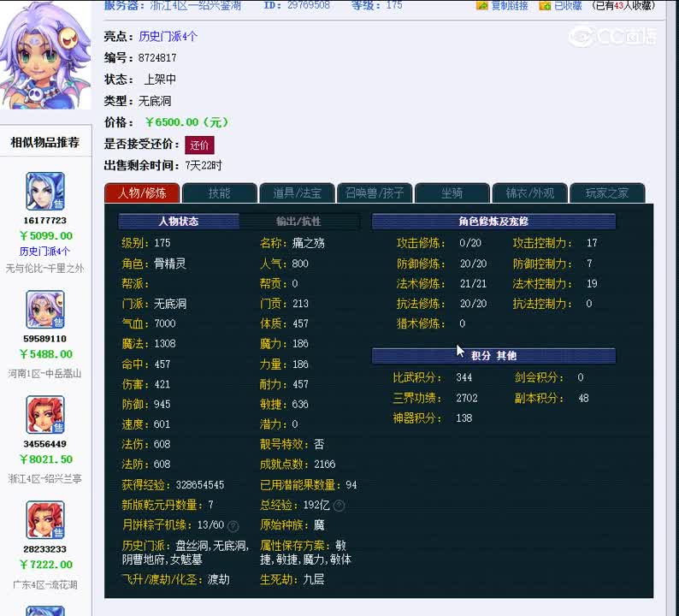Click the 角色修炼及宠修 section header
Screen dimensions: 679x616
[493, 222]
